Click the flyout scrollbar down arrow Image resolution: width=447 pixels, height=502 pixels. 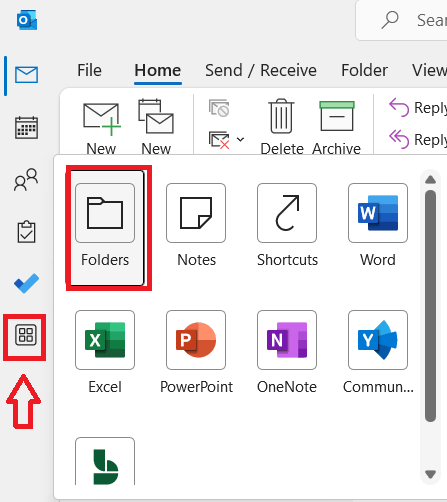coord(430,474)
